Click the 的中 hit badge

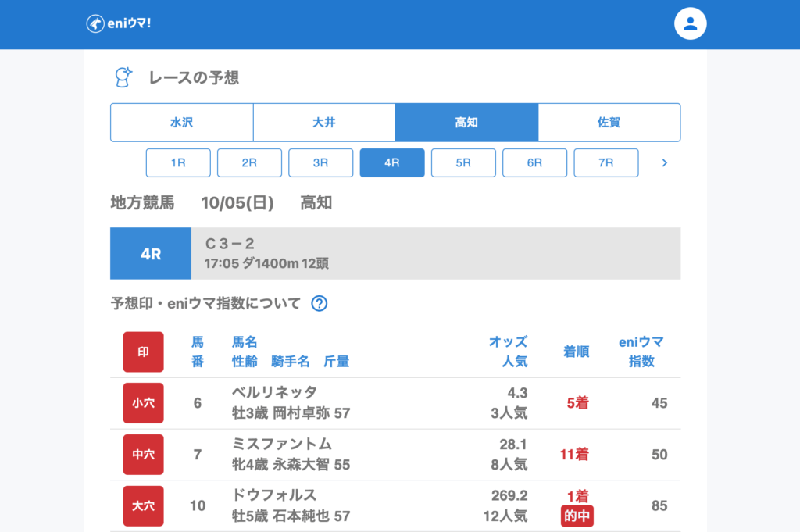[x=577, y=516]
